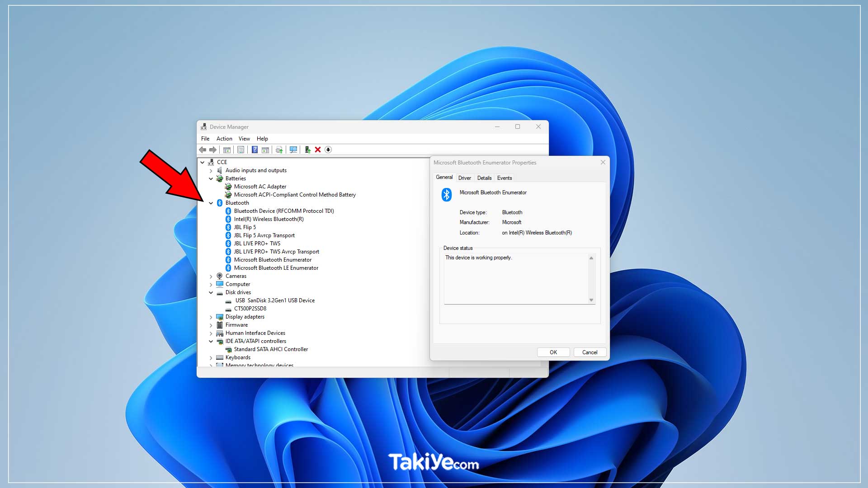Click the Device status scroll down arrow
Screen dimensions: 868x488
(x=591, y=300)
